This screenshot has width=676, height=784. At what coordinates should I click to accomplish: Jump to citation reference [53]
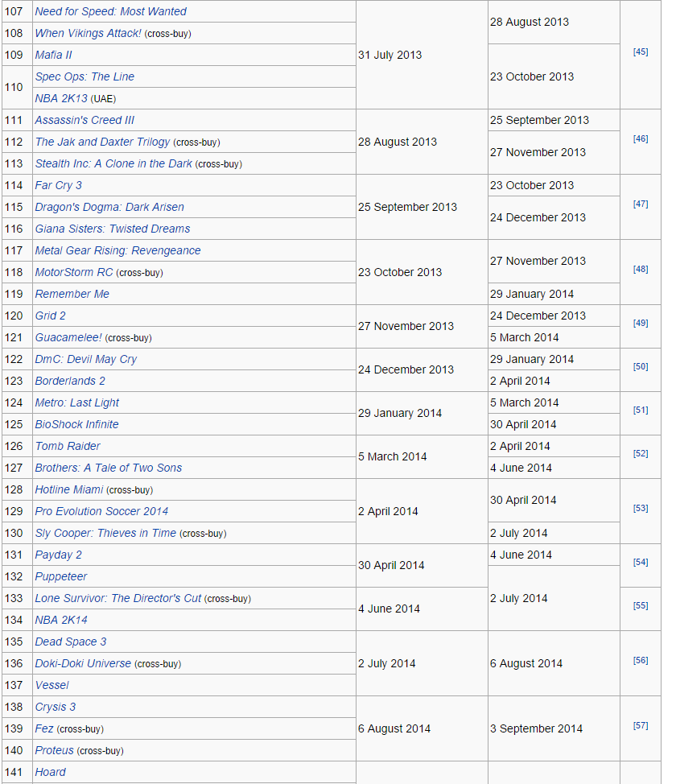[x=641, y=509]
